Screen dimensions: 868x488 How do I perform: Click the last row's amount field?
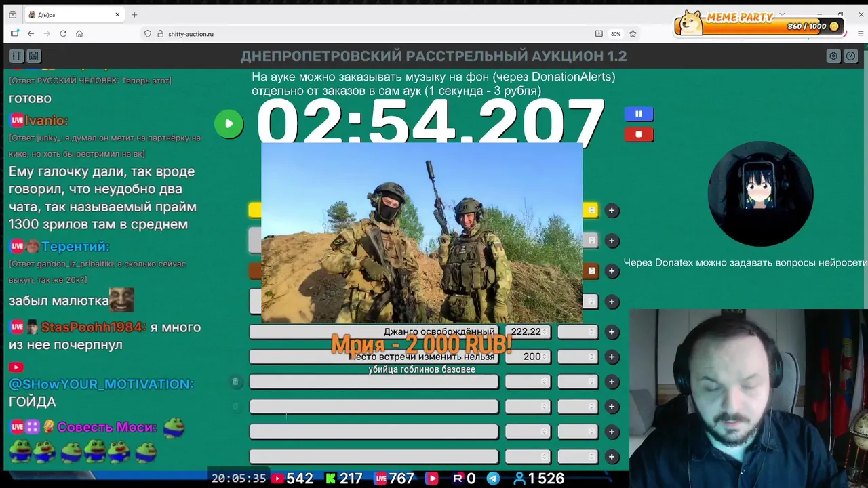click(528, 457)
